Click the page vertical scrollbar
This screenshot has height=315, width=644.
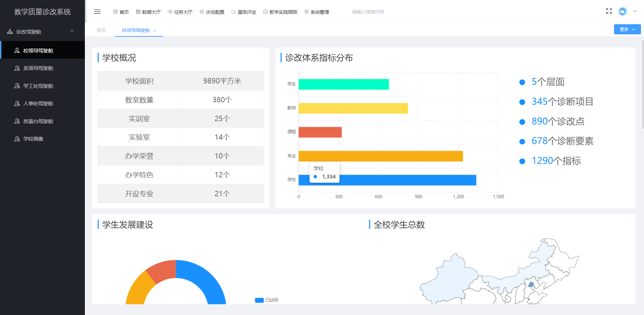tap(643, 84)
